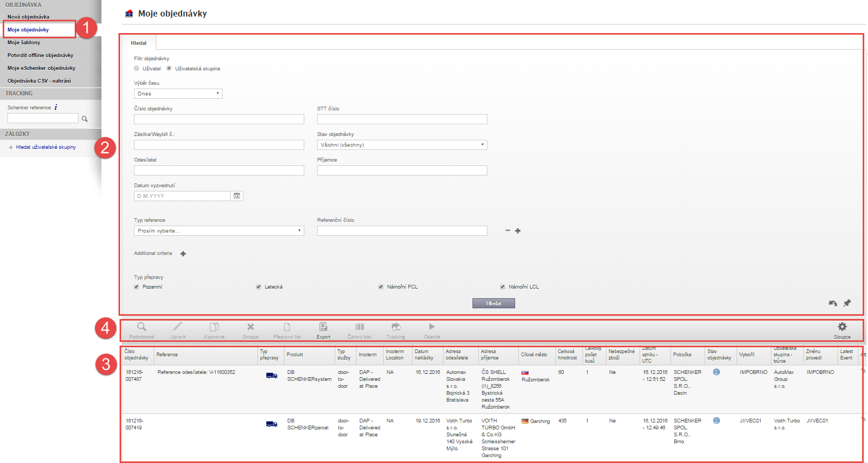Sort by Celková hmotnost column header
Viewport: 868px width, 463px height.
569,355
